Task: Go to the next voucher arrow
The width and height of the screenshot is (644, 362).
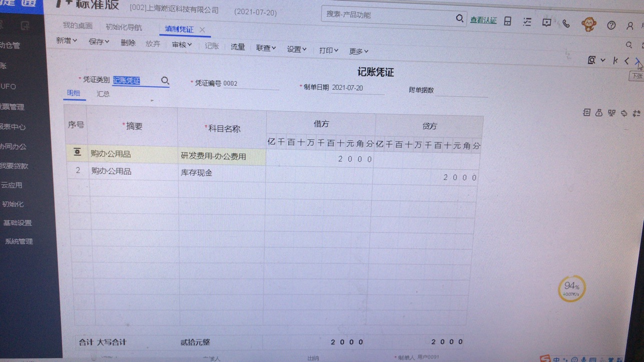Action: coord(637,61)
